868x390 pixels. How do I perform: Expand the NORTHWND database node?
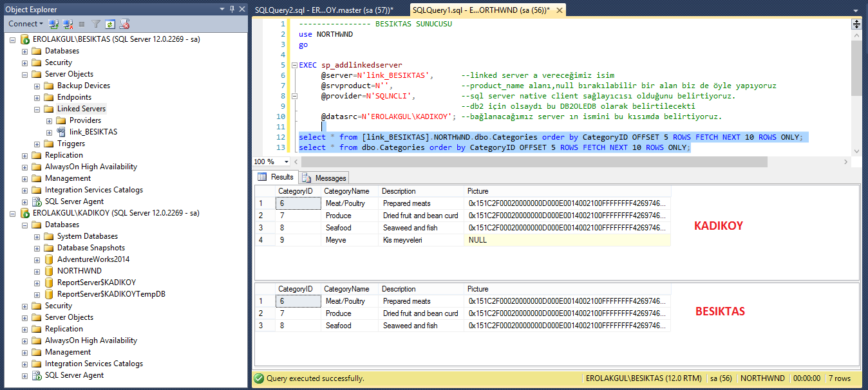37,271
